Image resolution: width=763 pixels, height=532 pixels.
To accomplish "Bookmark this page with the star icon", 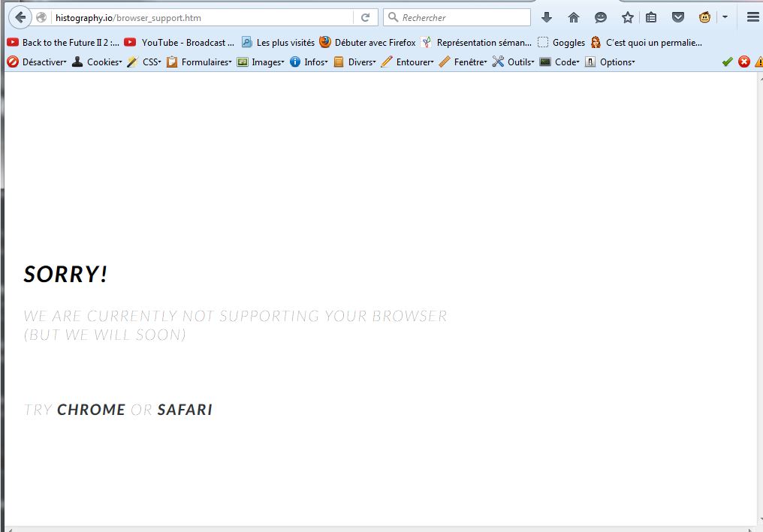I will pos(628,18).
